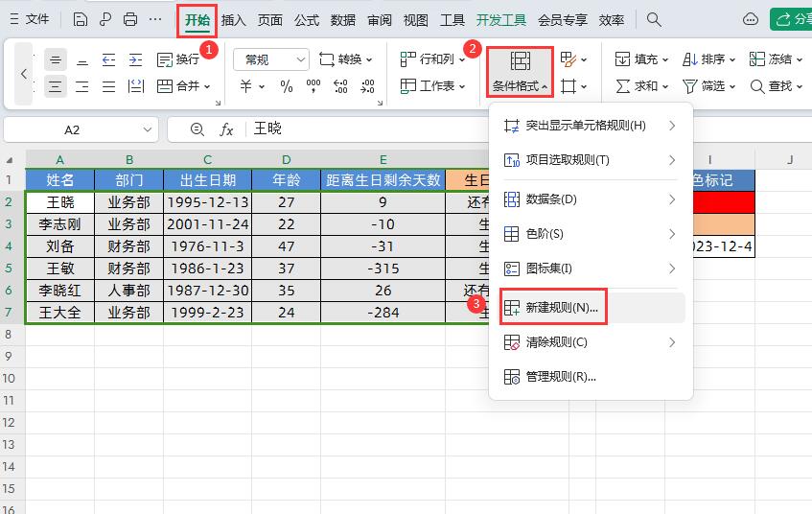Viewport: 812px width, 514px height.
Task: Click the percent style icon
Action: pos(287,86)
